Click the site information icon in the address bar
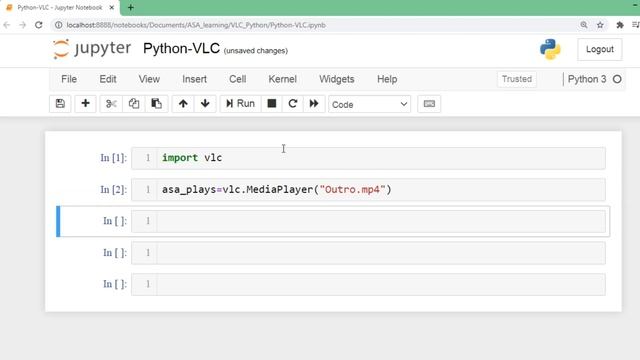The height and width of the screenshot is (360, 640). (x=59, y=25)
